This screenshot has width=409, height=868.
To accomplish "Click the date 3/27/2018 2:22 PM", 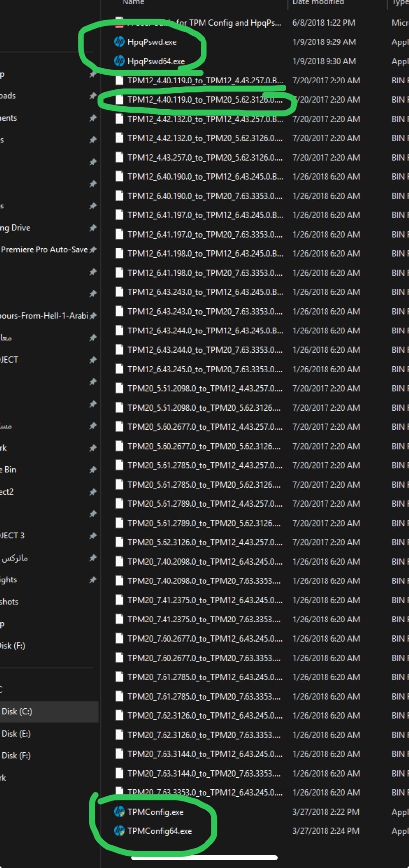I will pos(326,812).
